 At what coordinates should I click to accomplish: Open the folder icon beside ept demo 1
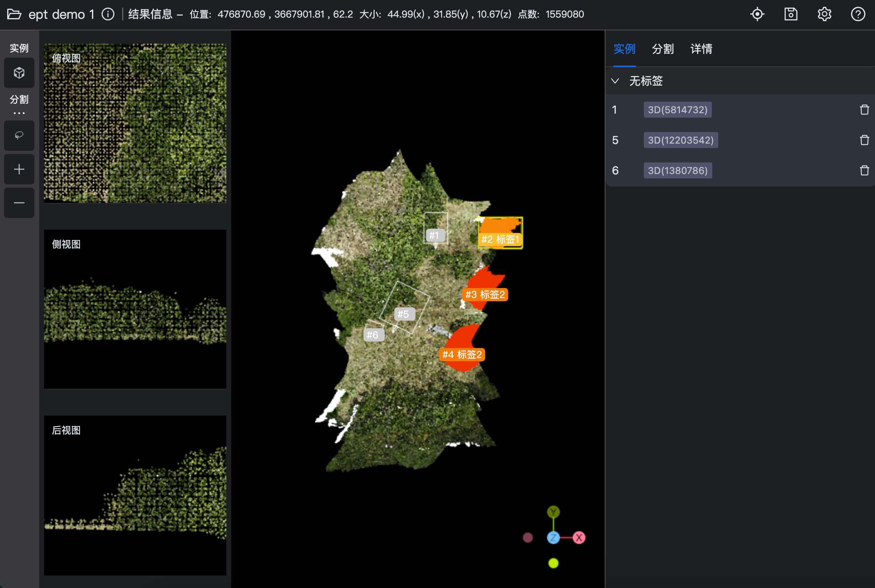[x=14, y=14]
